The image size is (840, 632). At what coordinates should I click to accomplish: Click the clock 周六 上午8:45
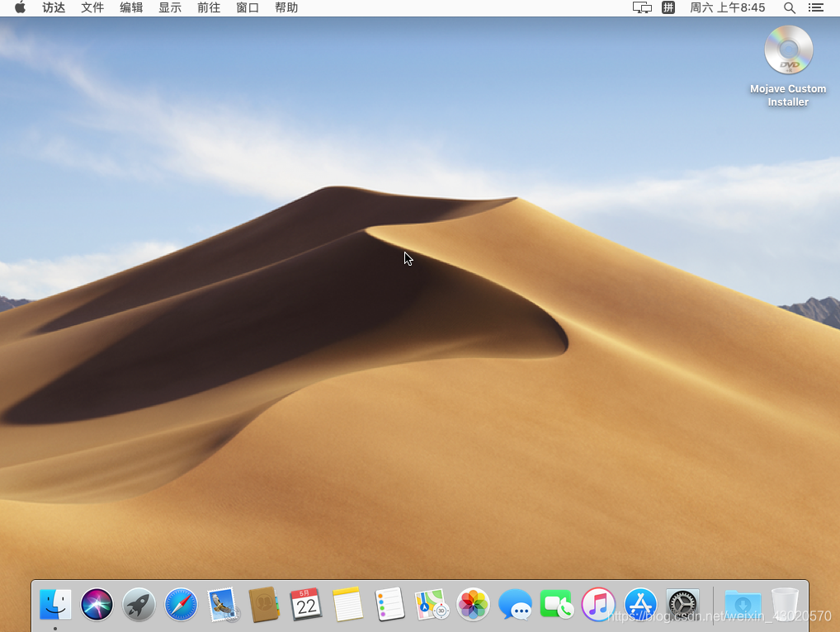pyautogui.click(x=728, y=7)
